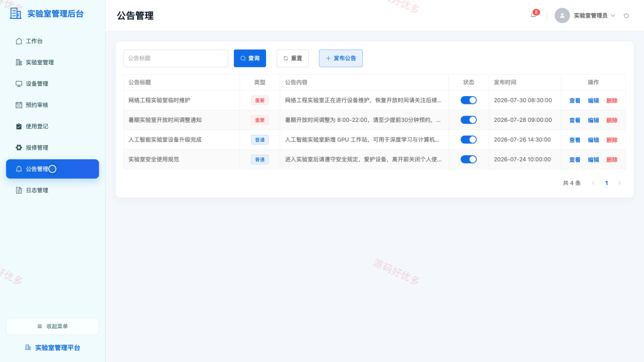Toggle status switch for 实验室安全使用规范
644x362 pixels.
click(x=469, y=159)
